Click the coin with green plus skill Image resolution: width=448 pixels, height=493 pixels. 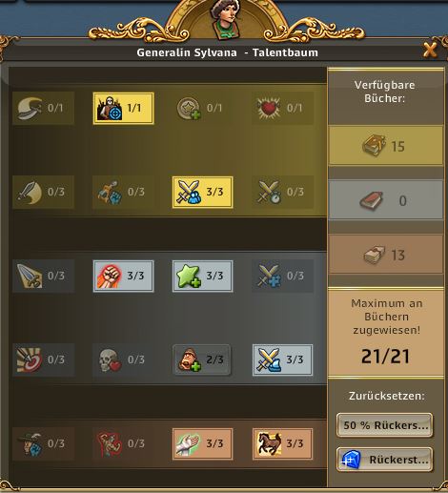[x=202, y=109]
